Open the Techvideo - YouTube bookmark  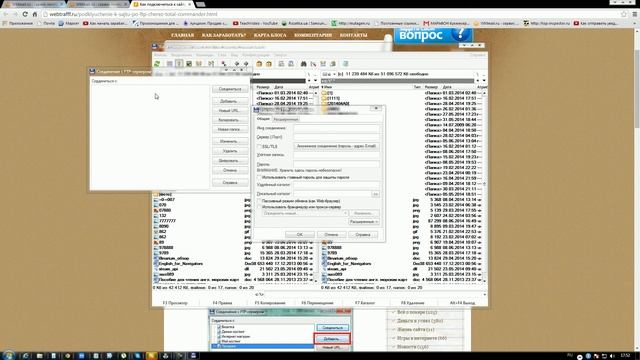(x=255, y=23)
